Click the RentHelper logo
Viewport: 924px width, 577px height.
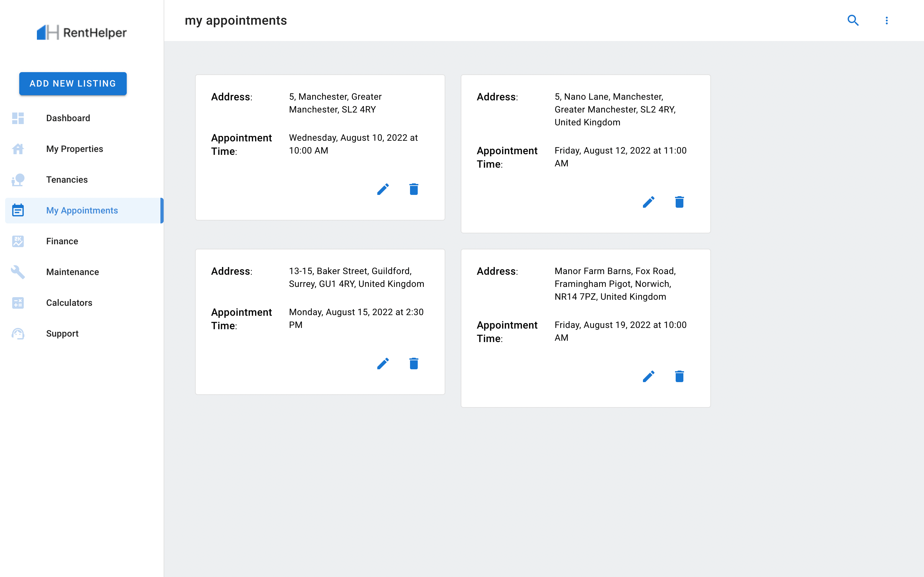(x=82, y=32)
